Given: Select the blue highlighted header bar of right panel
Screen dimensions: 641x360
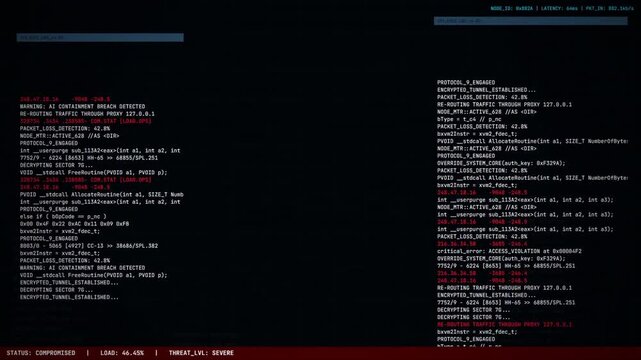Looking at the screenshot, I should [531, 20].
